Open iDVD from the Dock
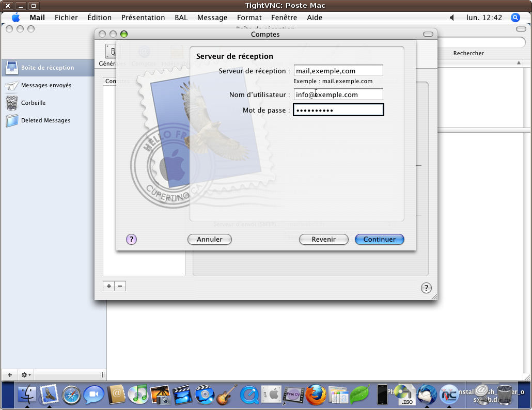This screenshot has width=532, height=410. (x=205, y=395)
